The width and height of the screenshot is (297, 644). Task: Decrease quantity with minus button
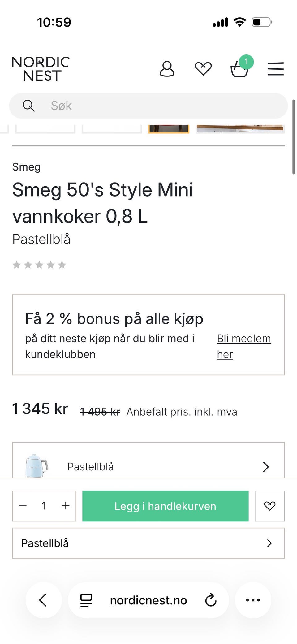23,506
